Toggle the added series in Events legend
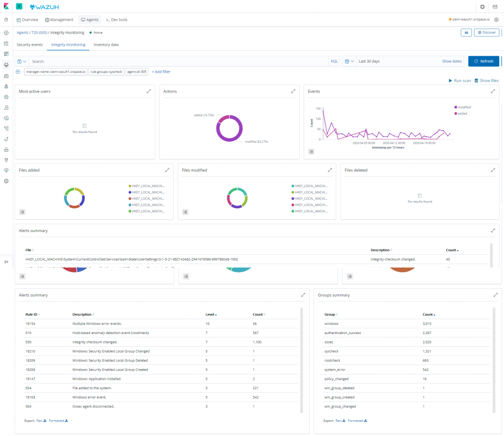Screen dimensions: 504x436 pyautogui.click(x=461, y=114)
